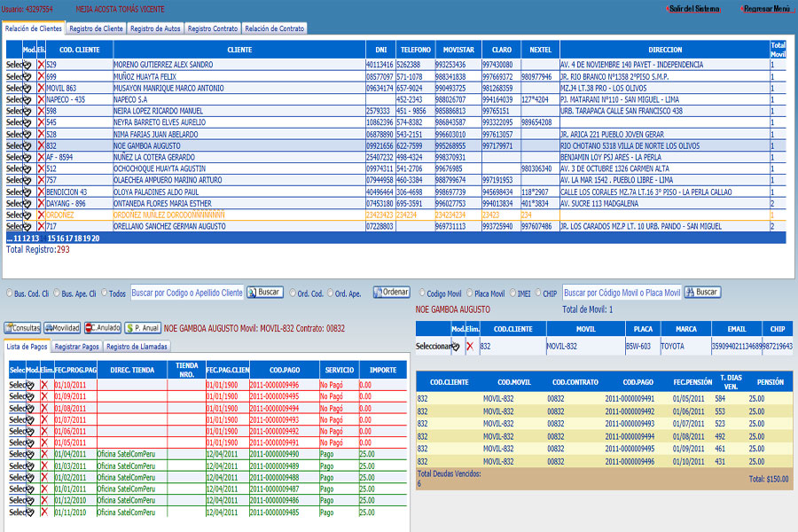This screenshot has width=798, height=532.
Task: Open the Registro de Llamadas tab
Action: 136,346
